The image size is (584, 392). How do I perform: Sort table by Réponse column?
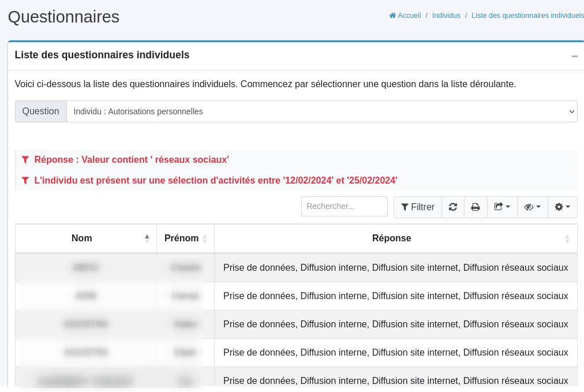[567, 238]
